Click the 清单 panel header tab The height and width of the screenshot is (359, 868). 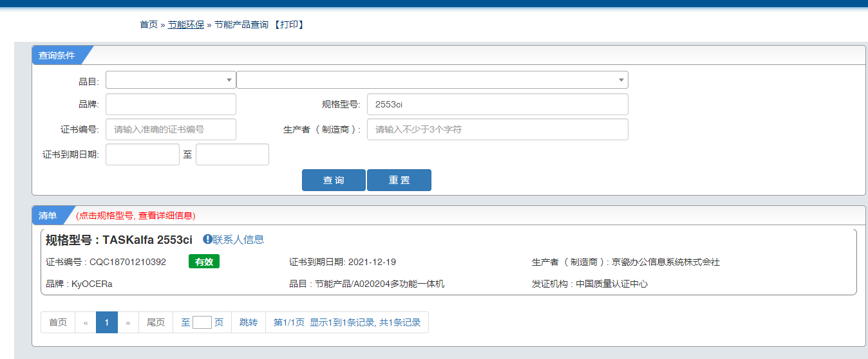48,215
